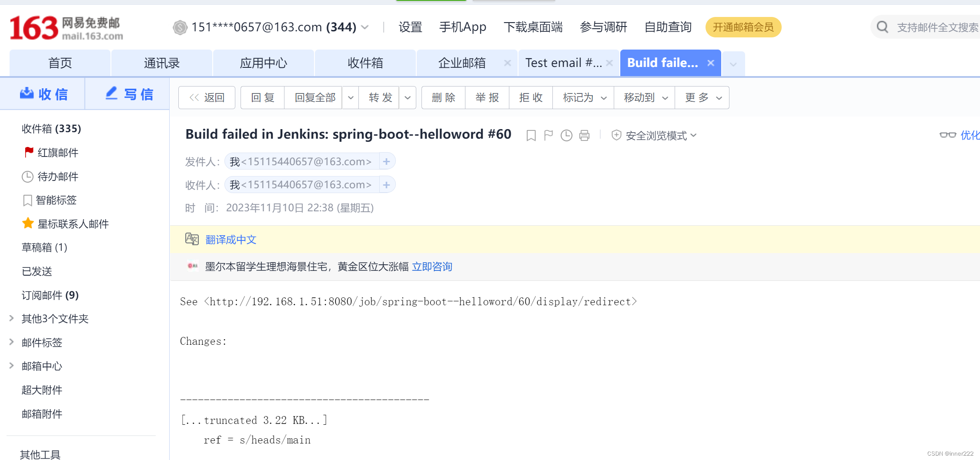The width and height of the screenshot is (980, 460).
Task: Click 回复 reply button
Action: (263, 97)
